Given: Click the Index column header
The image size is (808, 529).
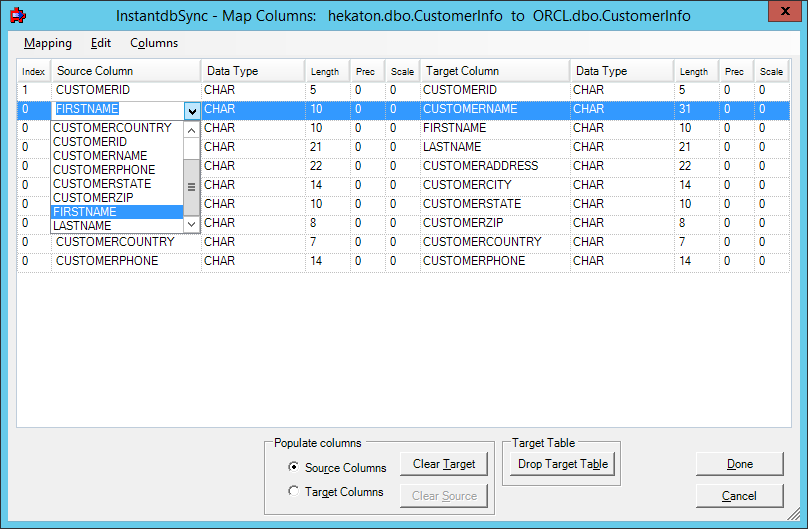Looking at the screenshot, I should [x=33, y=71].
